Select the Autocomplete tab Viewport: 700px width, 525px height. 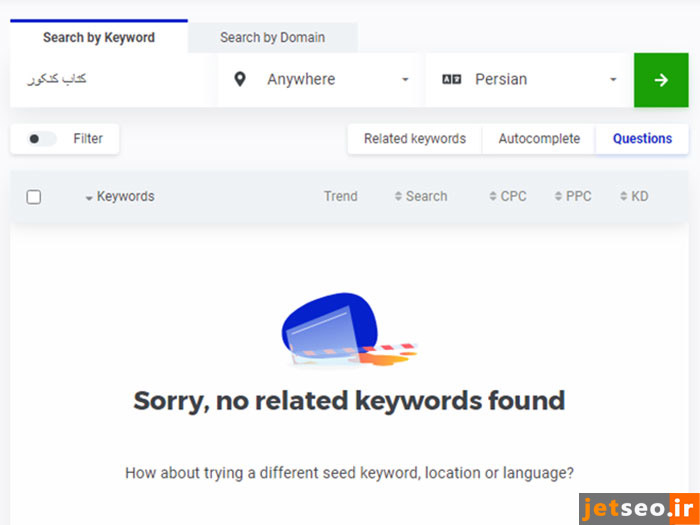[539, 139]
